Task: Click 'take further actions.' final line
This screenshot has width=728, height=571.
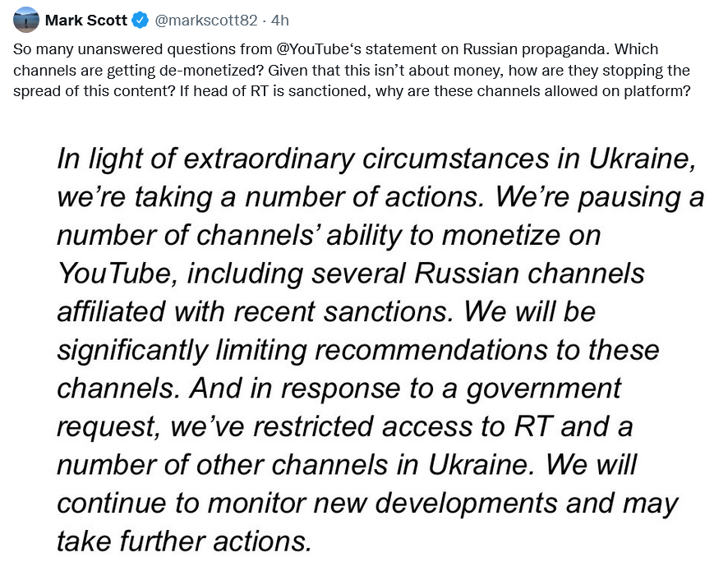Action: click(185, 541)
